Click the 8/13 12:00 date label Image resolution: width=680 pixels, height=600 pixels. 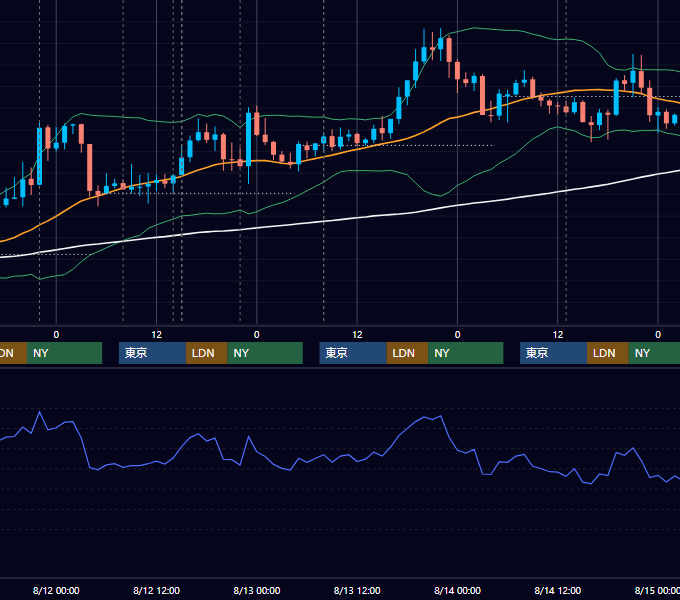click(x=357, y=590)
